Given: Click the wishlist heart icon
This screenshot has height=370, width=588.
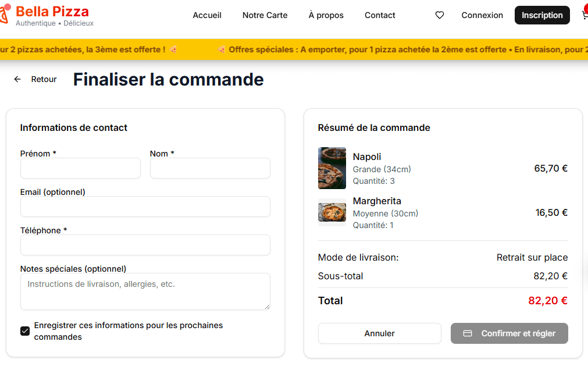Looking at the screenshot, I should (440, 15).
